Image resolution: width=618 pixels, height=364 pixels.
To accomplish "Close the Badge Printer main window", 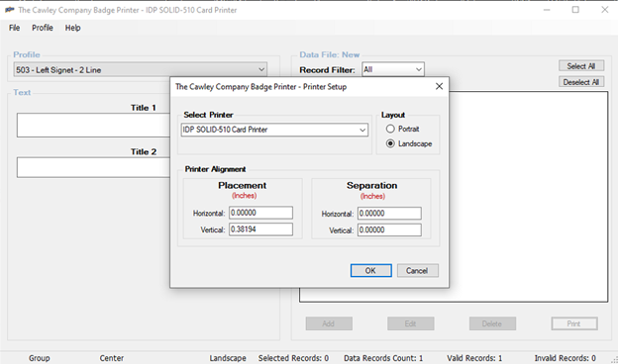I will (604, 10).
